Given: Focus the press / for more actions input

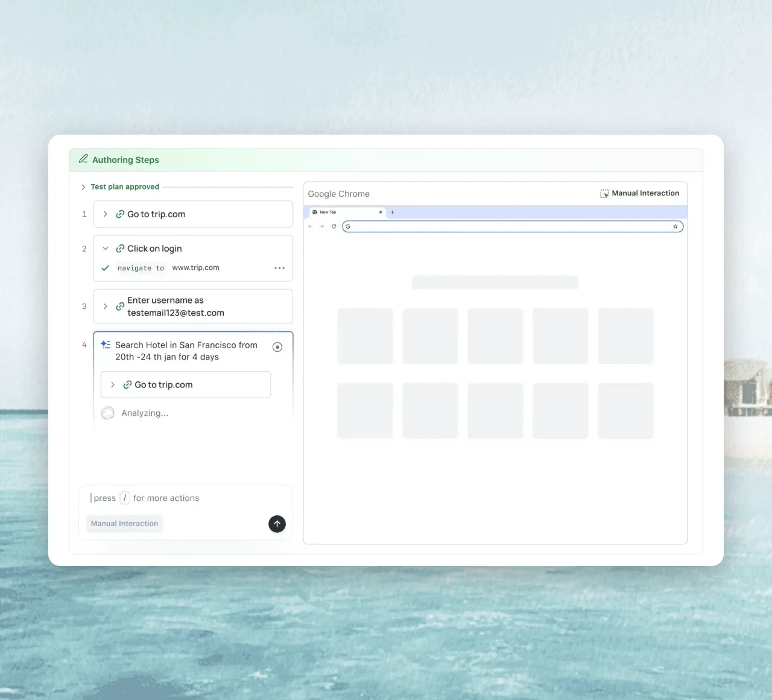Looking at the screenshot, I should point(186,498).
